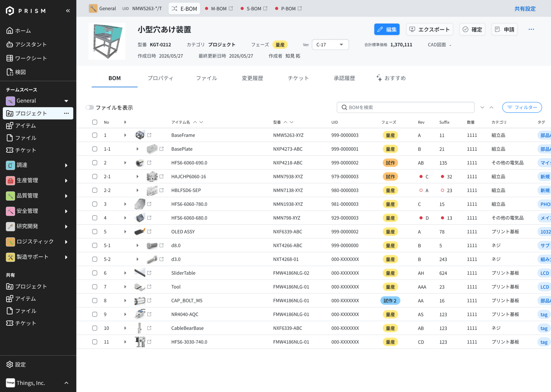The image size is (551, 392).
Task: Open the ワークシート worksheet icon
Action: [10, 58]
